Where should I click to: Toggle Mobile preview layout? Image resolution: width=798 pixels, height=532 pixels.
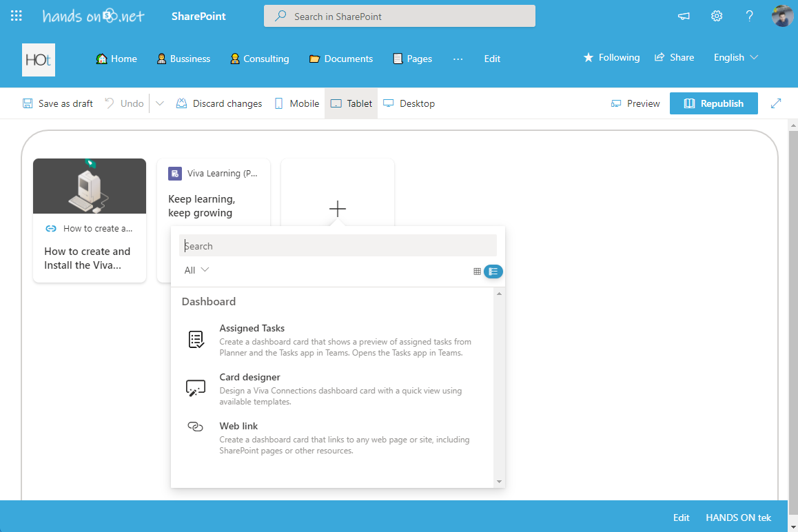pyautogui.click(x=297, y=103)
